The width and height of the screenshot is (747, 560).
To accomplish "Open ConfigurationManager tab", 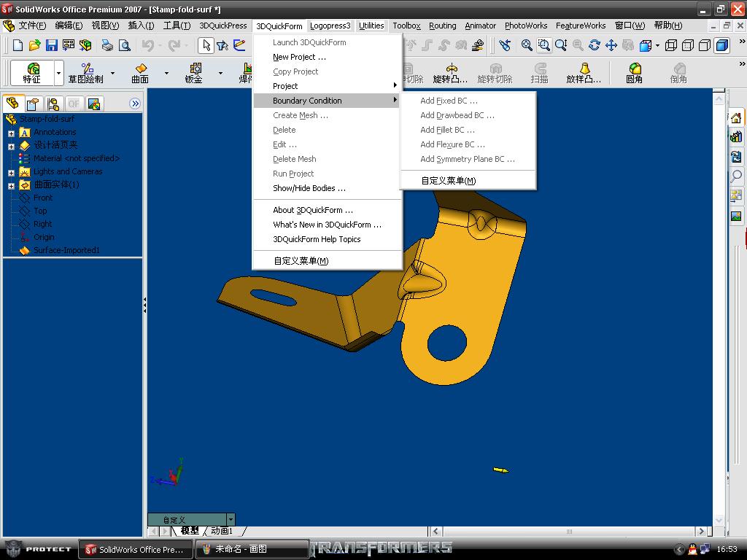I will click(x=53, y=104).
